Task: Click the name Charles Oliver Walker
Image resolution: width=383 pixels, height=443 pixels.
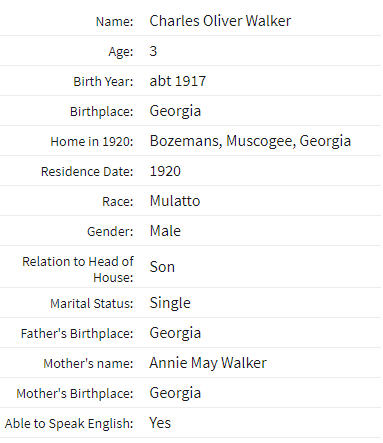Action: click(220, 21)
